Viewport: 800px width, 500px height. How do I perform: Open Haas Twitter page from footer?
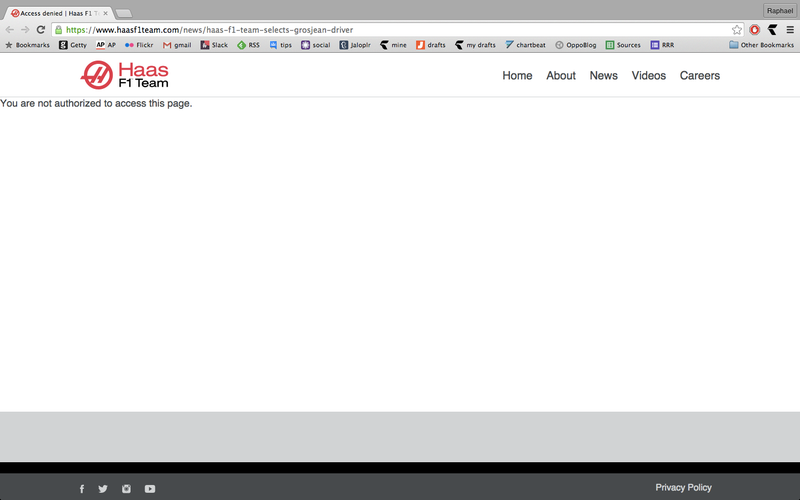(x=103, y=489)
